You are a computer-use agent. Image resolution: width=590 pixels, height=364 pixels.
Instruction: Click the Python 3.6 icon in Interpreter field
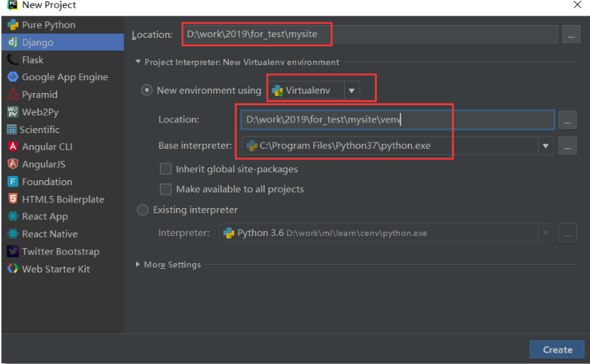click(229, 233)
